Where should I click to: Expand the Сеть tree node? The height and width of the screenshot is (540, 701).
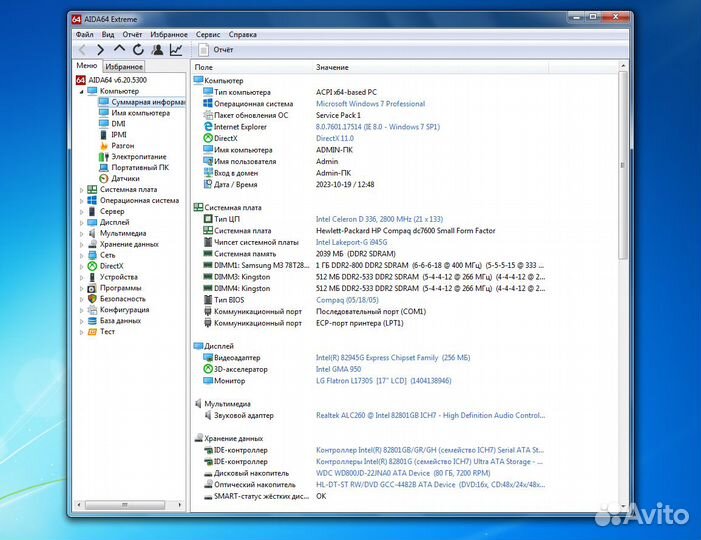pyautogui.click(x=81, y=256)
